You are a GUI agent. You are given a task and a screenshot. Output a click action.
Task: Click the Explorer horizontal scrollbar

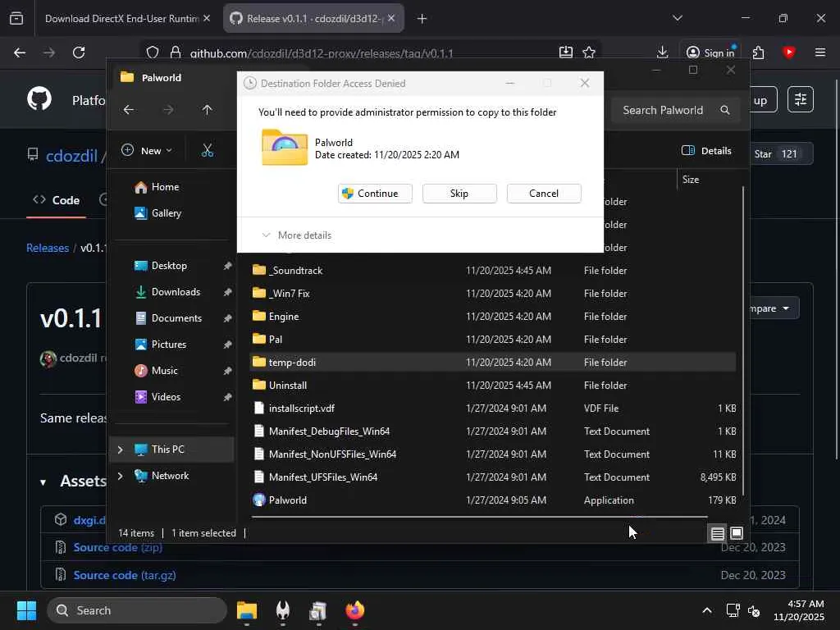click(x=479, y=517)
